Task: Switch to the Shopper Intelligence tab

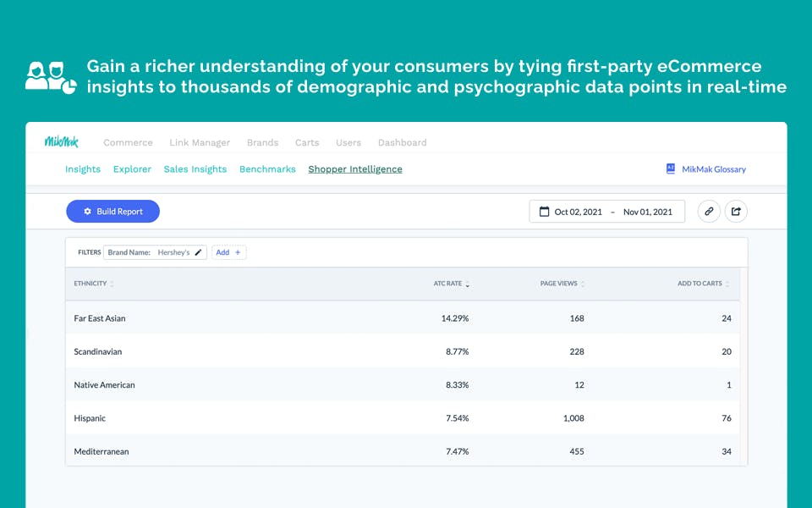Action: pos(355,169)
